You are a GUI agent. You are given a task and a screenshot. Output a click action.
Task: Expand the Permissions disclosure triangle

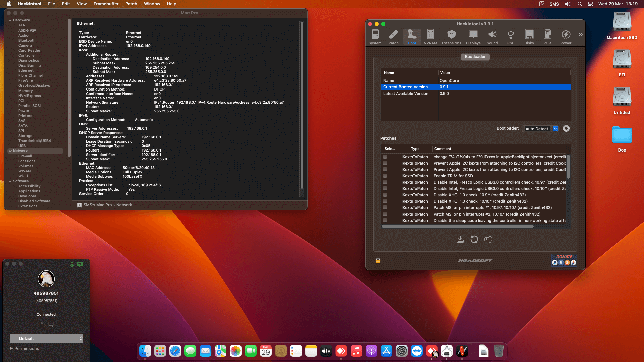[11, 348]
